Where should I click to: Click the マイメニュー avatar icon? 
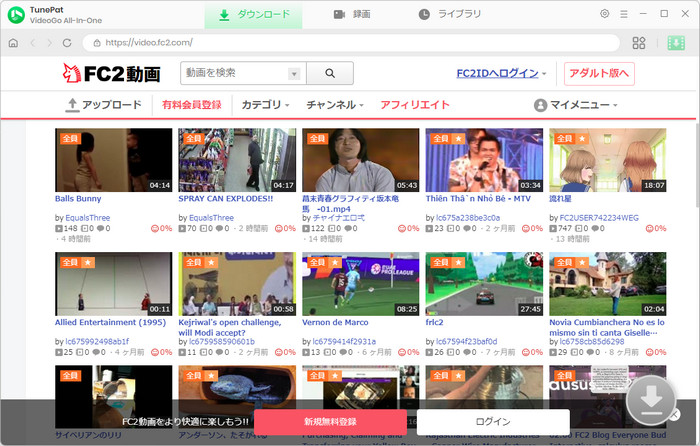click(540, 105)
